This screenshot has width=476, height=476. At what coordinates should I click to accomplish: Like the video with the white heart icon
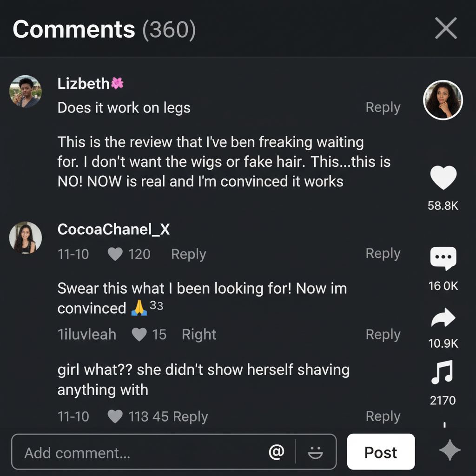point(443,178)
